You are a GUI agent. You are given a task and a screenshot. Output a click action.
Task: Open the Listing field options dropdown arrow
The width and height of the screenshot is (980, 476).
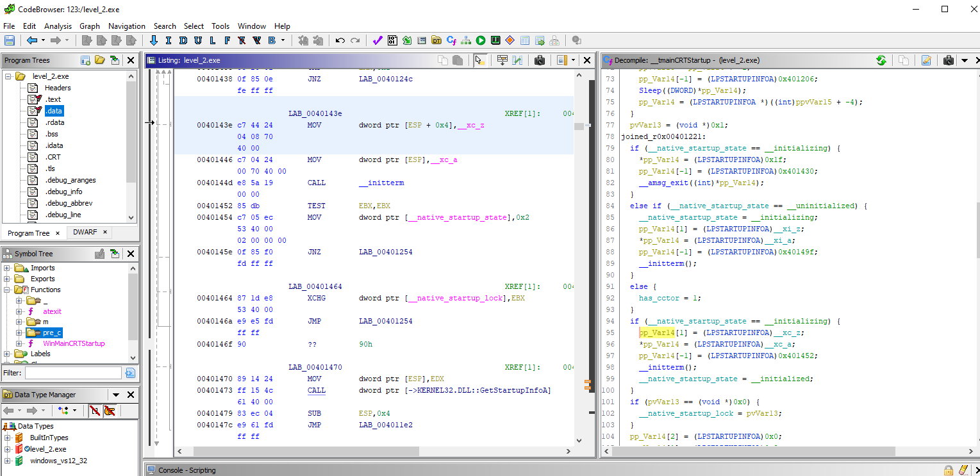coord(573,60)
